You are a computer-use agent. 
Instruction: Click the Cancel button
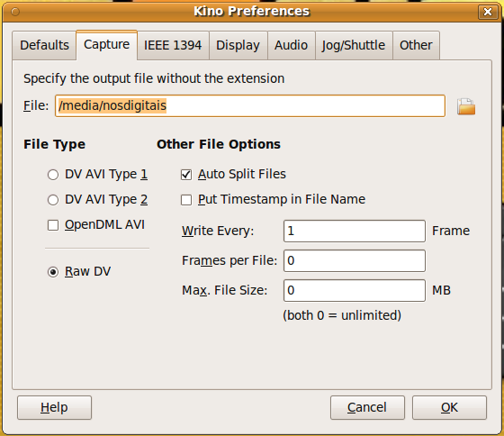367,408
